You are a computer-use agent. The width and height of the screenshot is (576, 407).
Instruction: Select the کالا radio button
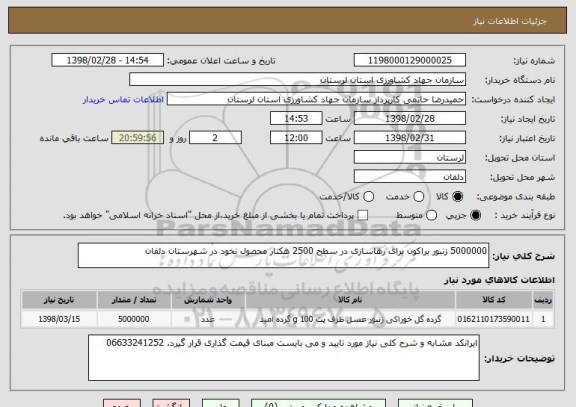[457, 197]
